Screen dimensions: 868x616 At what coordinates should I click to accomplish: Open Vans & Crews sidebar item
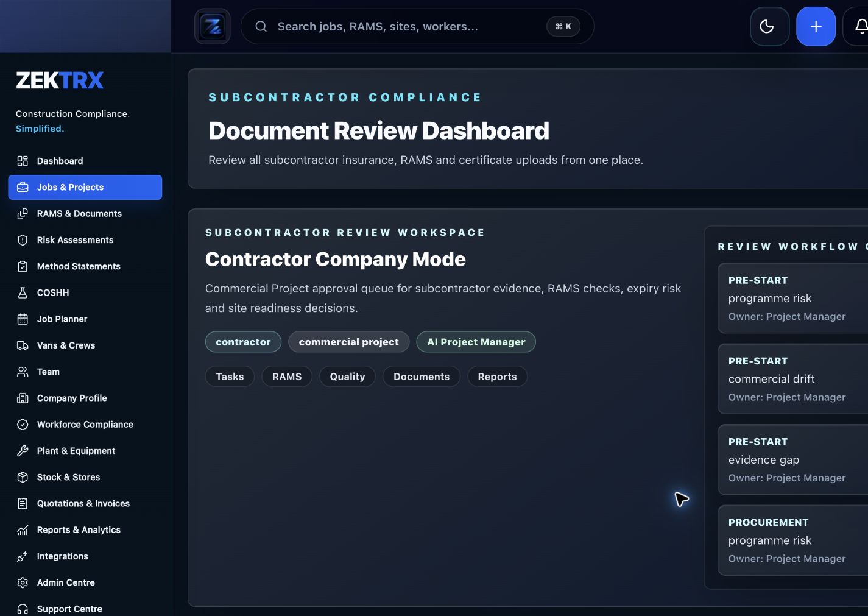[85, 345]
